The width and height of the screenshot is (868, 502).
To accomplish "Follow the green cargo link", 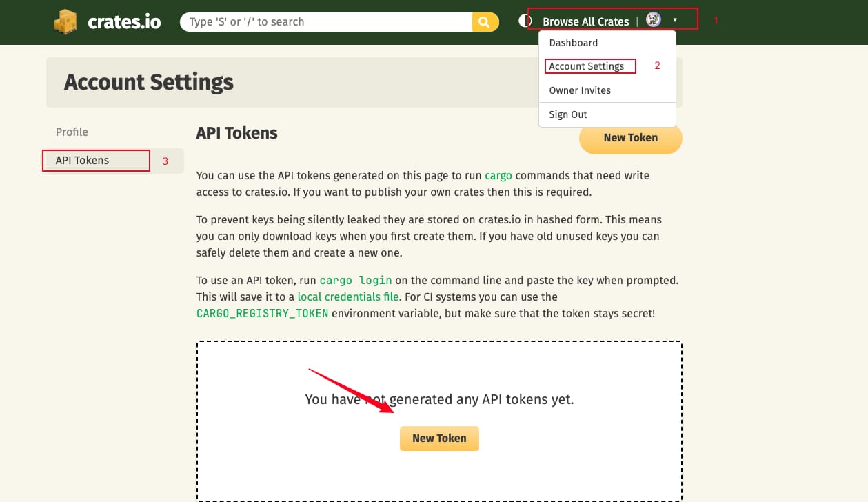I will pyautogui.click(x=498, y=175).
